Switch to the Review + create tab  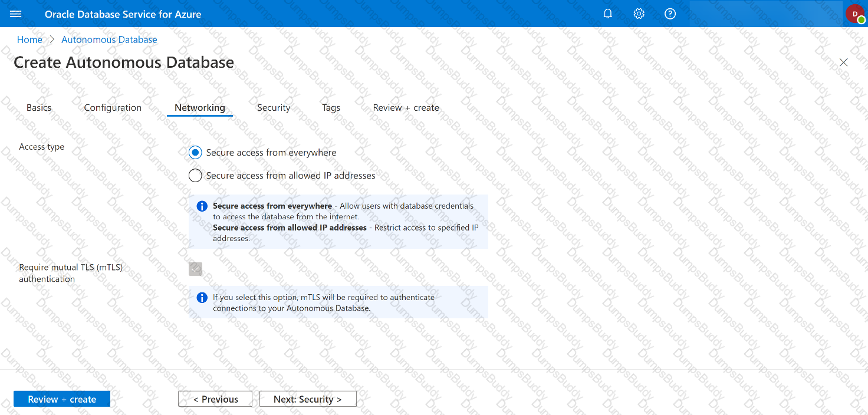pyautogui.click(x=406, y=108)
